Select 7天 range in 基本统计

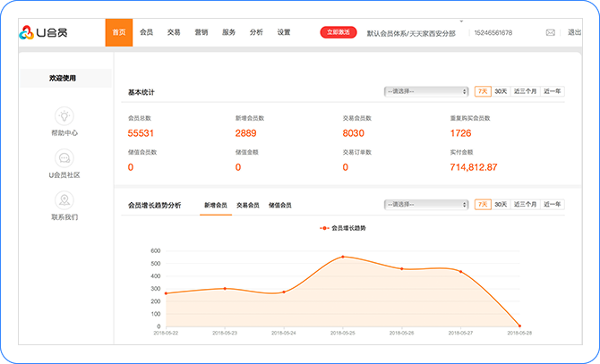[483, 91]
